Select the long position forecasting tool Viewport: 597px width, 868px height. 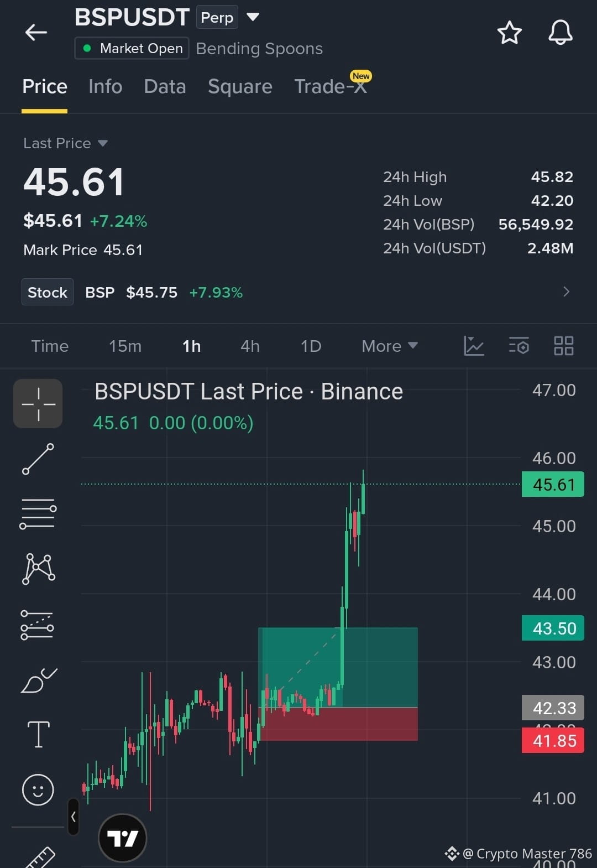click(37, 625)
